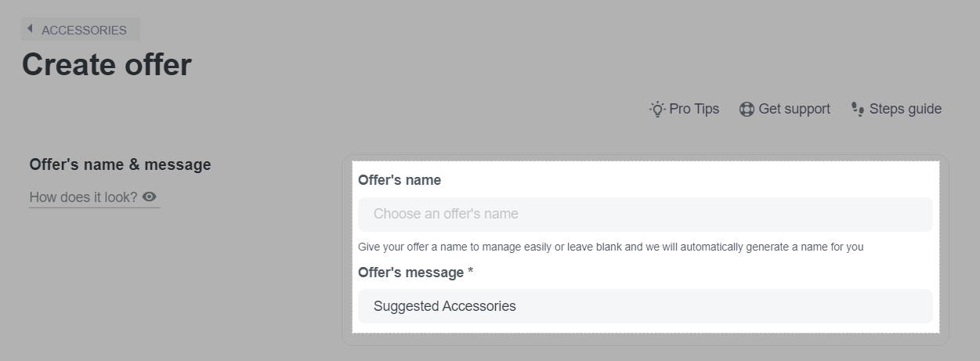Viewport: 980px width, 361px height.
Task: Open the Steps guide text link
Action: click(906, 109)
